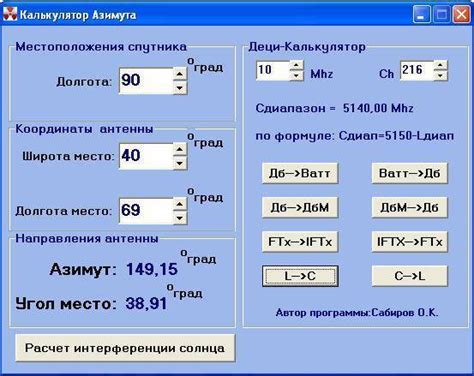Click the Долгота место field showing 69

(x=146, y=211)
